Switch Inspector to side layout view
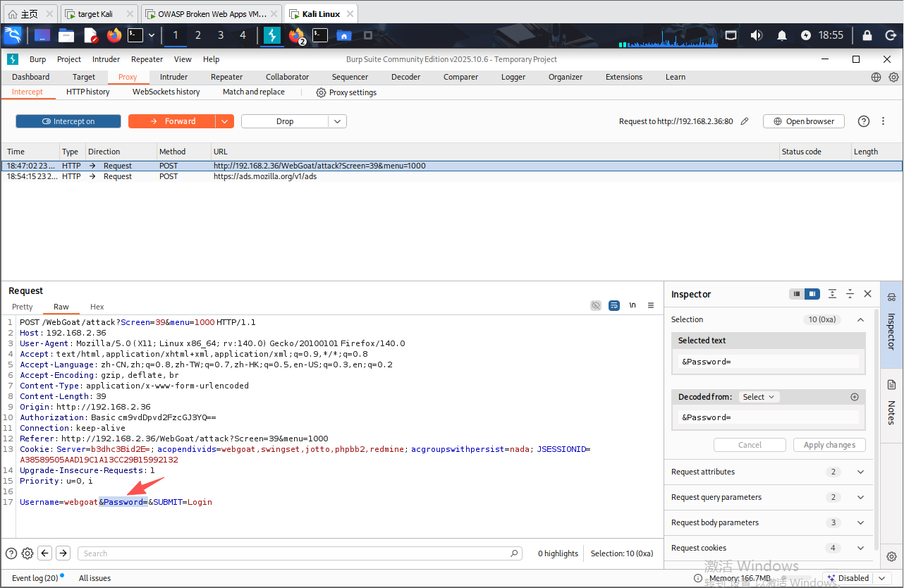 [812, 294]
